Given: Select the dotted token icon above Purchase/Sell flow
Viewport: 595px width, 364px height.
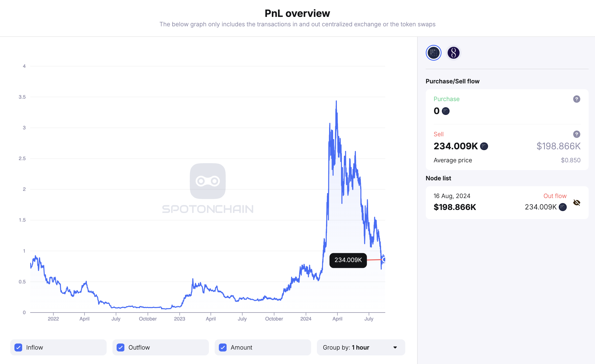Looking at the screenshot, I should pyautogui.click(x=434, y=53).
